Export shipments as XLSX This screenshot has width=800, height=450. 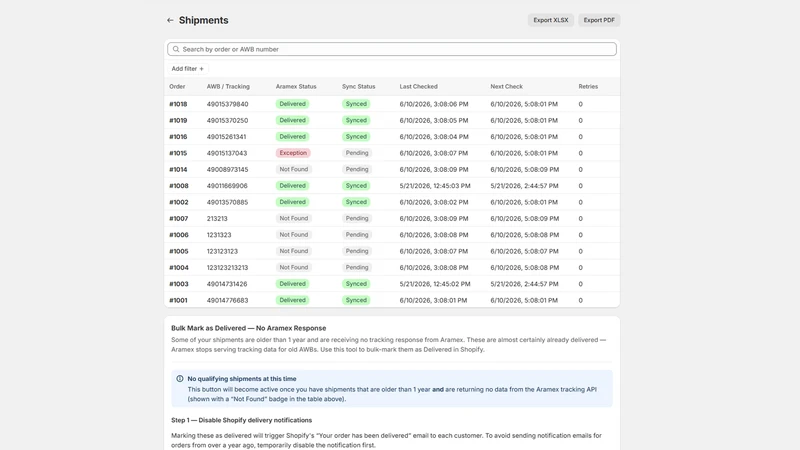coord(551,20)
